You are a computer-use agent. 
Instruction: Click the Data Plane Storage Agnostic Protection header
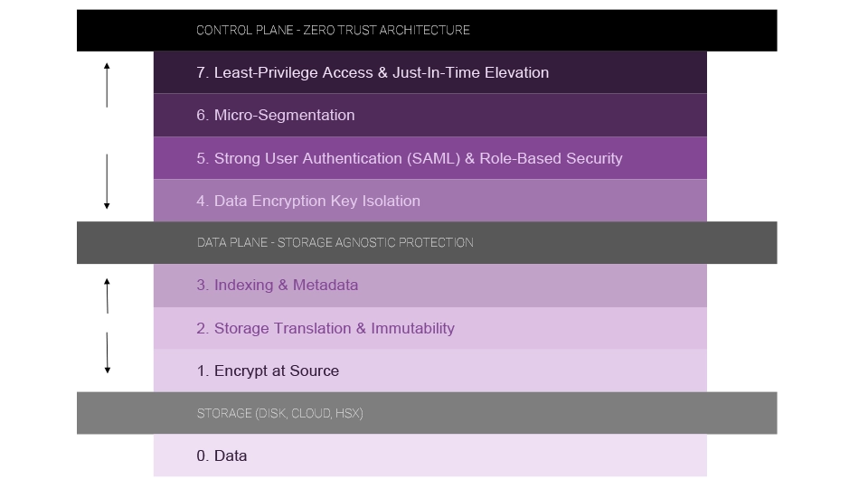[x=426, y=242]
